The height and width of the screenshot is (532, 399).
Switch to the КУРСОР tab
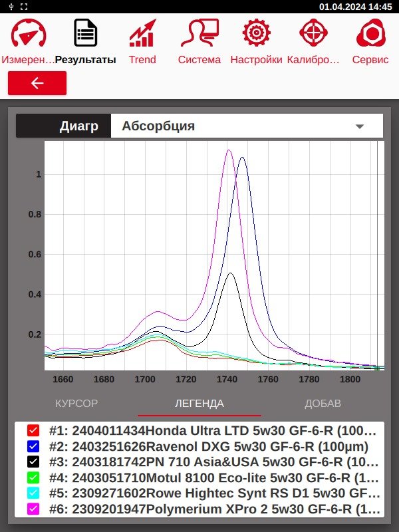pyautogui.click(x=76, y=404)
